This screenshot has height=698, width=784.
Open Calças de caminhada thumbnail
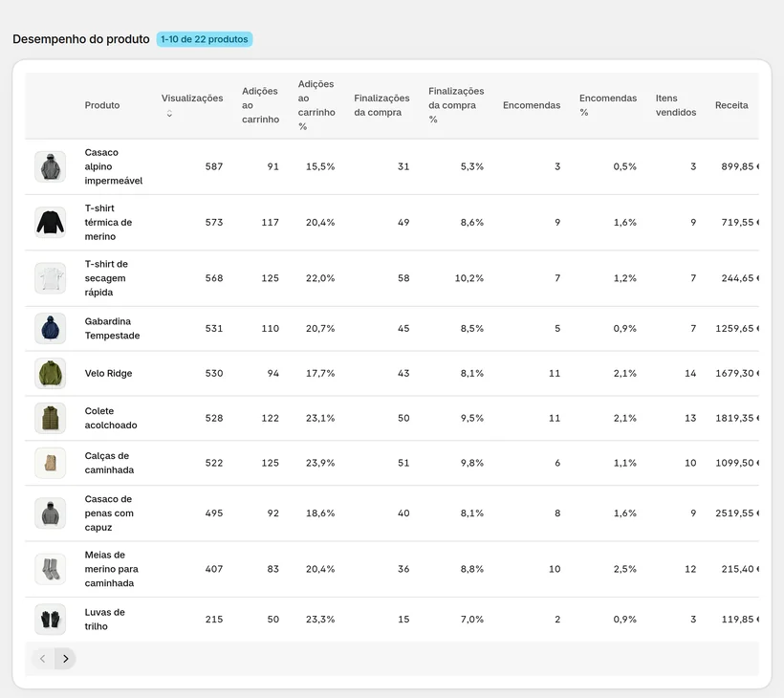point(50,463)
